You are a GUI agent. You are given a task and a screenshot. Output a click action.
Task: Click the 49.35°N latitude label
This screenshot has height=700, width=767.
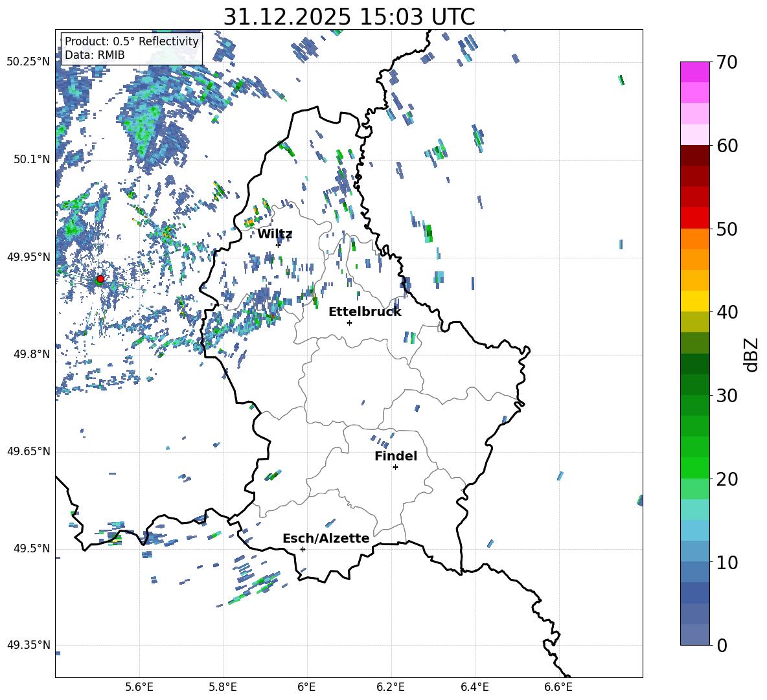[29, 645]
